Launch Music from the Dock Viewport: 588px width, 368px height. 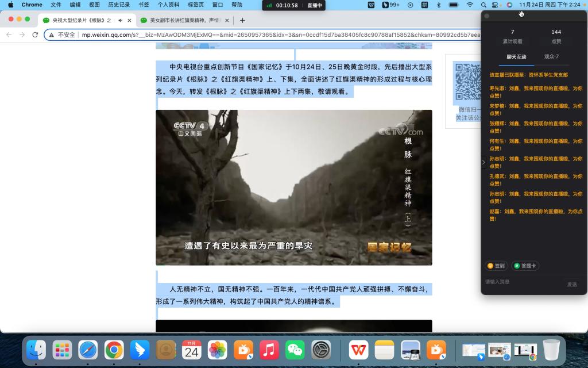pyautogui.click(x=269, y=350)
